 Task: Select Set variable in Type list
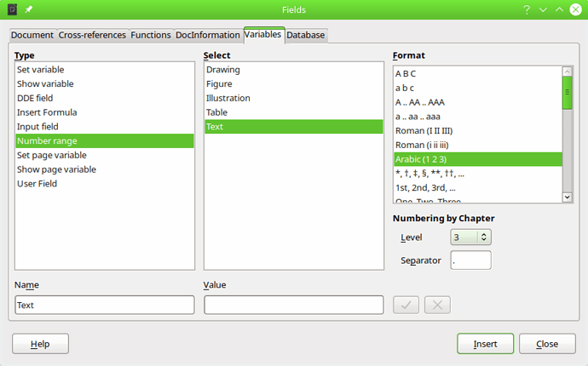105,70
